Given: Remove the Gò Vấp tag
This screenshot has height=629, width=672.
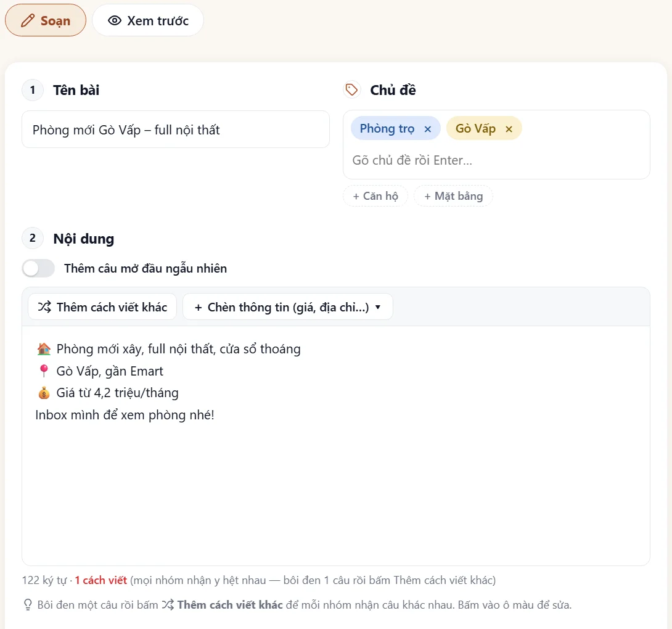Looking at the screenshot, I should 509,129.
